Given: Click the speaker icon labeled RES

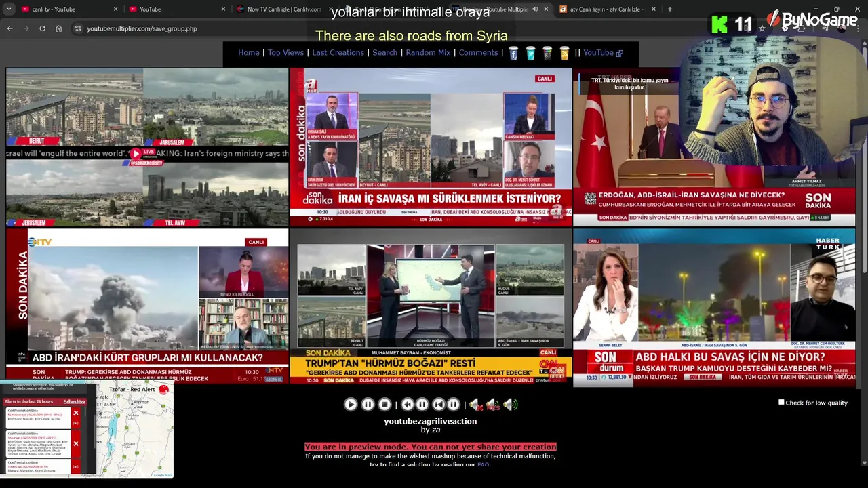Looking at the screenshot, I should pos(493,405).
